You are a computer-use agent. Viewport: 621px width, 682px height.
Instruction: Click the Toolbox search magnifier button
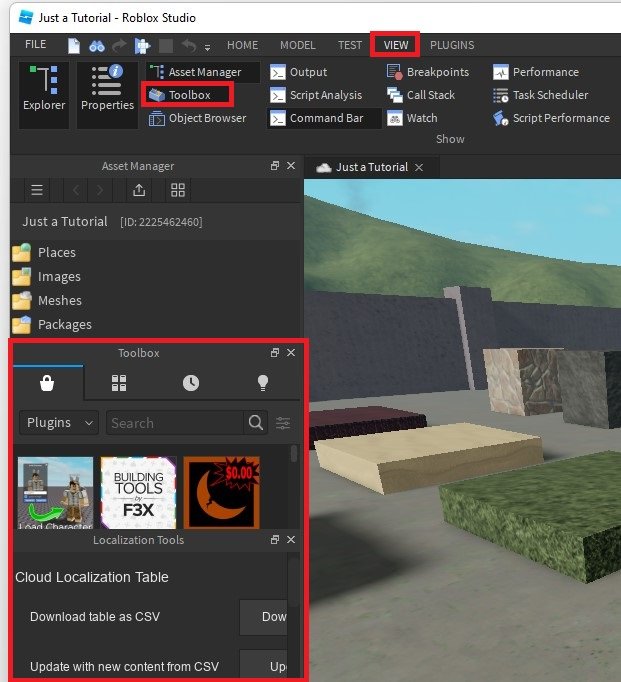click(256, 423)
